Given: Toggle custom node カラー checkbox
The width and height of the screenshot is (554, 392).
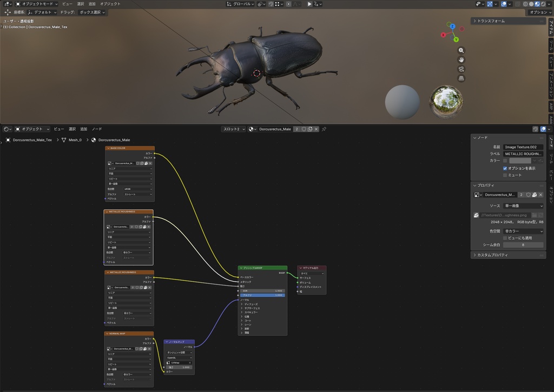Looking at the screenshot, I should (505, 161).
